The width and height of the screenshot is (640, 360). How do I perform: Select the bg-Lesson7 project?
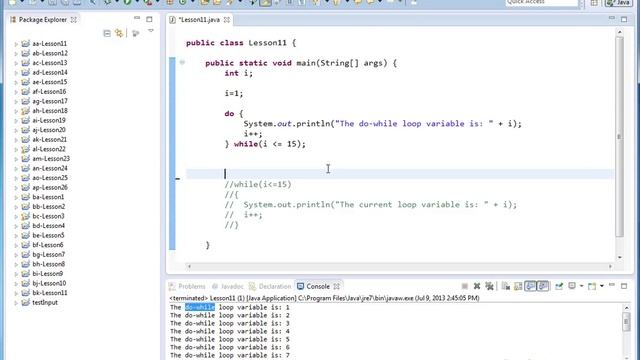[48, 255]
